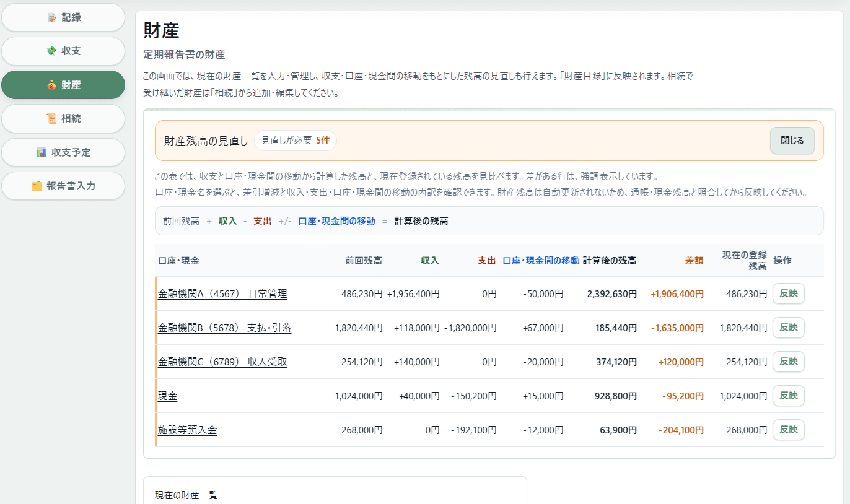Click the 928,800円 calculated balance
This screenshot has height=504, width=850.
click(616, 396)
